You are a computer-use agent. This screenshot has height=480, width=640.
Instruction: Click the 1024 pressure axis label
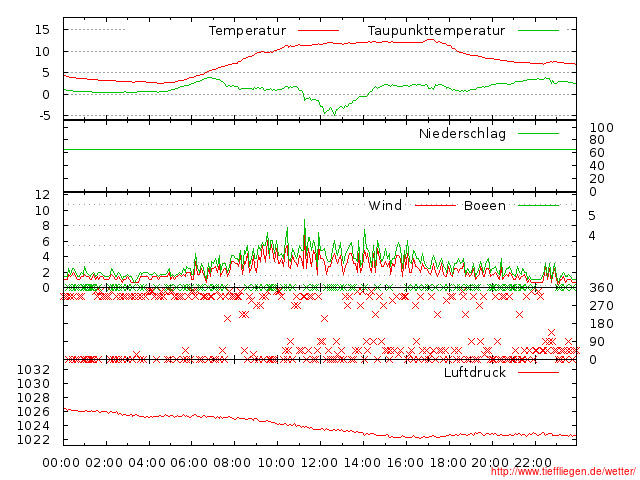(33, 426)
